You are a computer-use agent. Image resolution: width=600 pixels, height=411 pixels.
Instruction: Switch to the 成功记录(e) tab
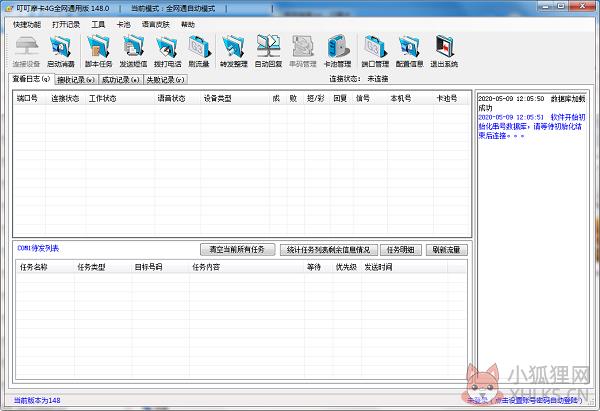click(x=120, y=80)
